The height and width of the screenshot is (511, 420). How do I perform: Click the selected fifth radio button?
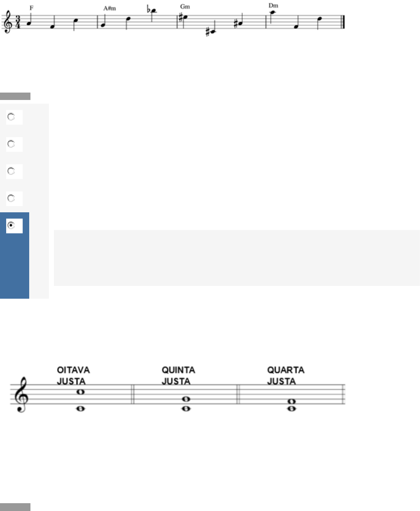[x=11, y=225]
